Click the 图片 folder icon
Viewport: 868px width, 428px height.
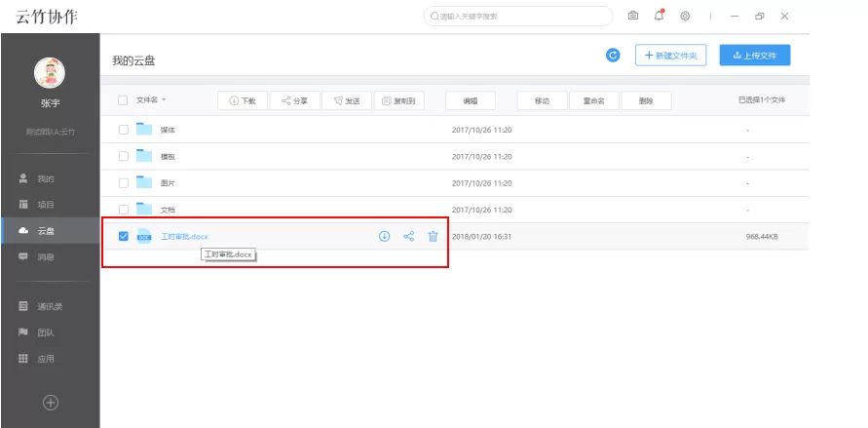(144, 182)
